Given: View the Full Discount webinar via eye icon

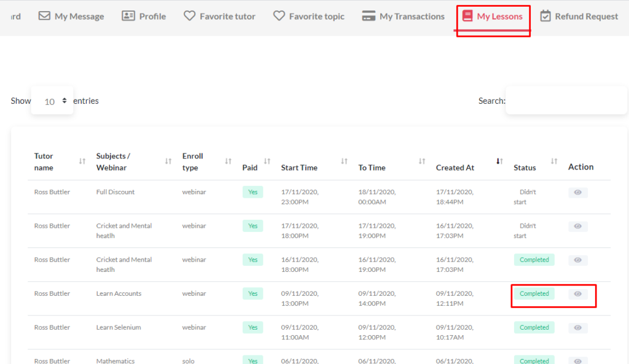Looking at the screenshot, I should pos(577,193).
